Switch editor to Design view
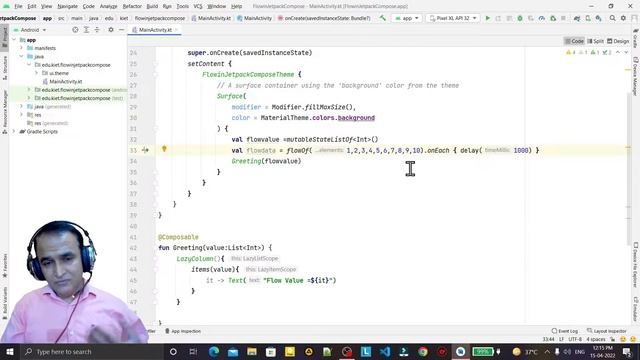Image resolution: width=640 pixels, height=360 pixels. tap(618, 41)
